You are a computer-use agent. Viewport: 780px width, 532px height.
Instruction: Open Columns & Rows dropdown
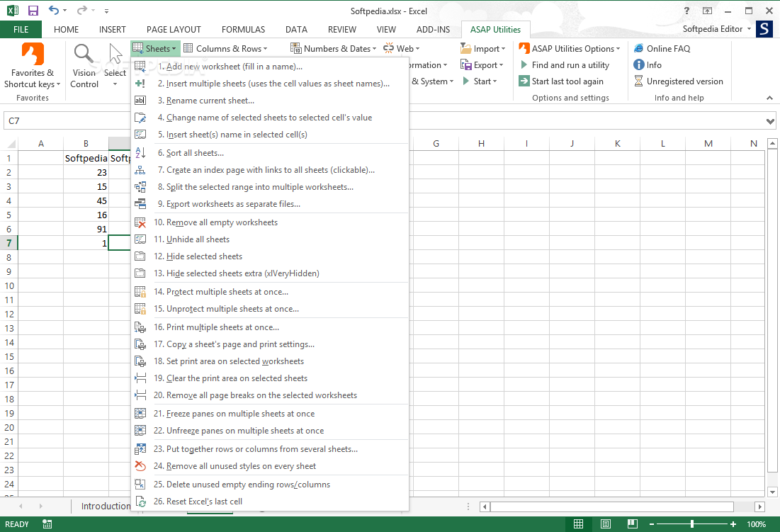pyautogui.click(x=225, y=49)
